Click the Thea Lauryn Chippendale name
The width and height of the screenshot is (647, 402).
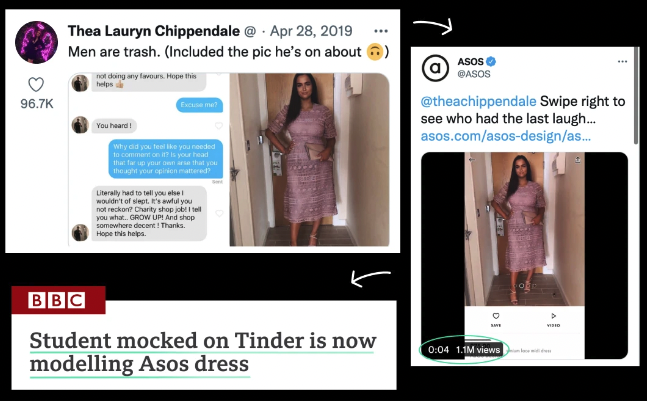point(153,31)
